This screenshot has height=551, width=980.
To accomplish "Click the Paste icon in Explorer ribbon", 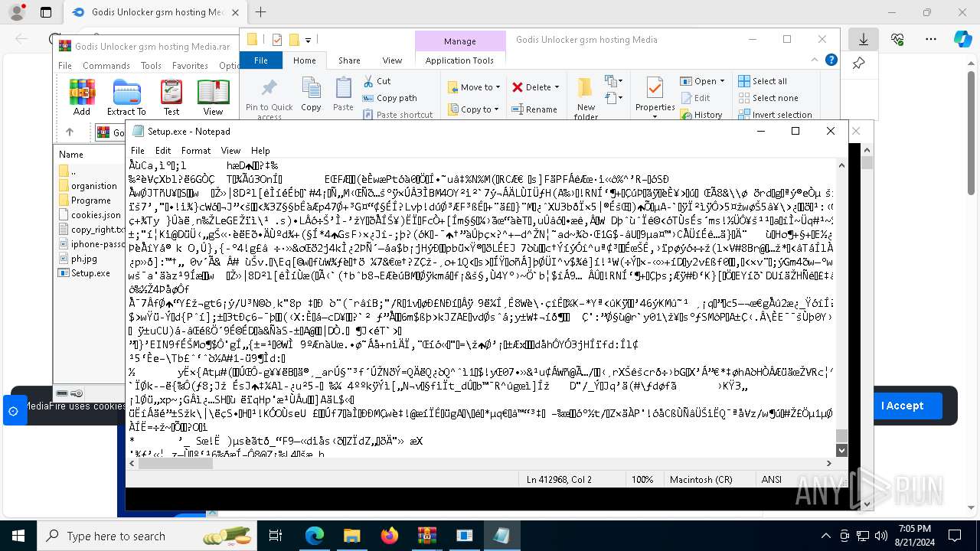I will (343, 93).
